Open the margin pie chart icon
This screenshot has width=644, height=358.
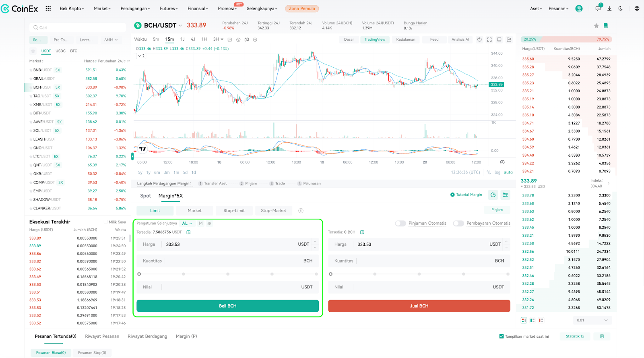(493, 195)
